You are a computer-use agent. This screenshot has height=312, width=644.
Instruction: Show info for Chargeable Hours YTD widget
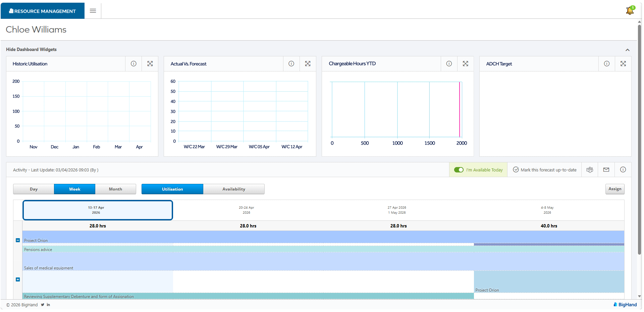click(x=449, y=64)
